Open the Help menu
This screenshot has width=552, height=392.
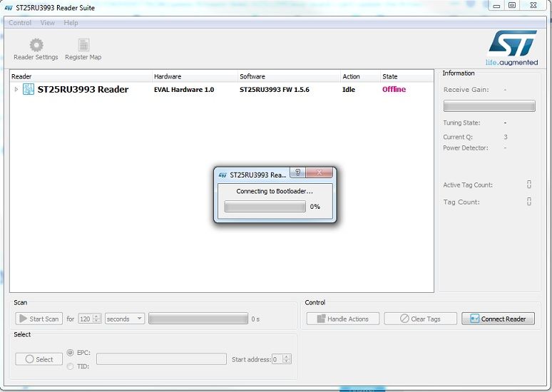click(71, 23)
